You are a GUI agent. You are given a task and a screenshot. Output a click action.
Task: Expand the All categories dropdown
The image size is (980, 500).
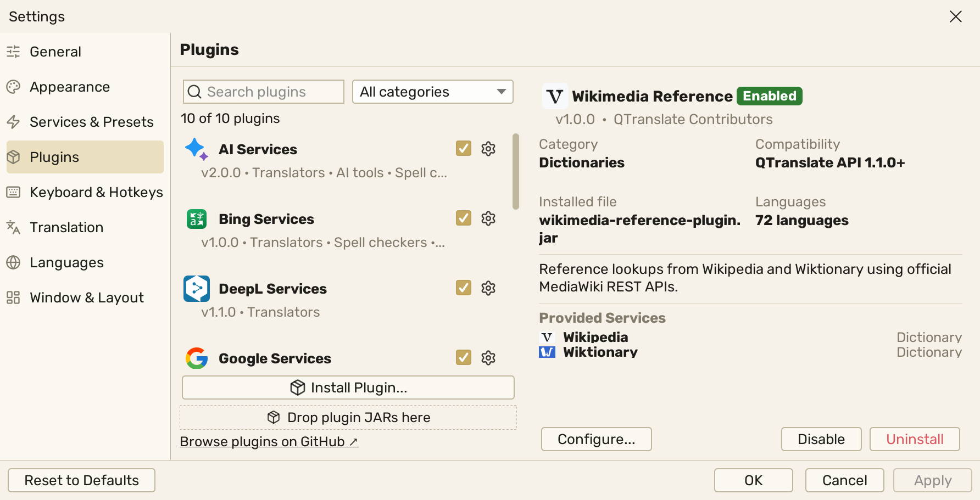pos(433,92)
